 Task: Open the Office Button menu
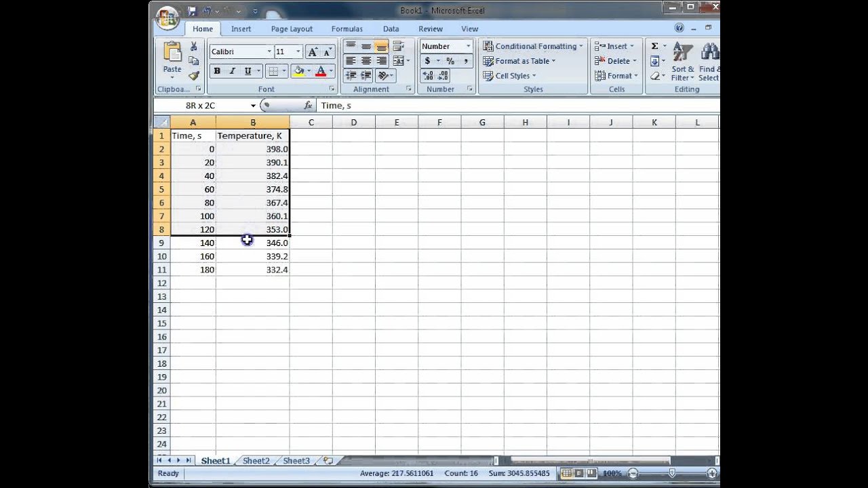point(167,17)
